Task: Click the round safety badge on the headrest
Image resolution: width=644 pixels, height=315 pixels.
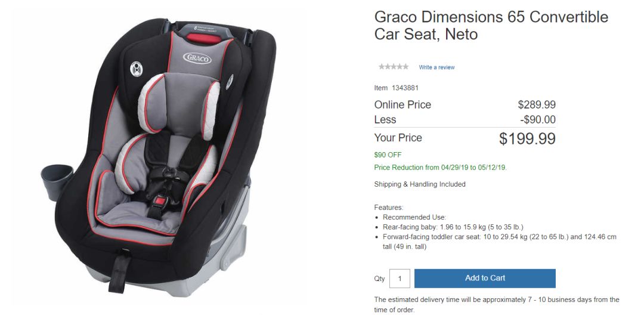Action: tap(136, 69)
